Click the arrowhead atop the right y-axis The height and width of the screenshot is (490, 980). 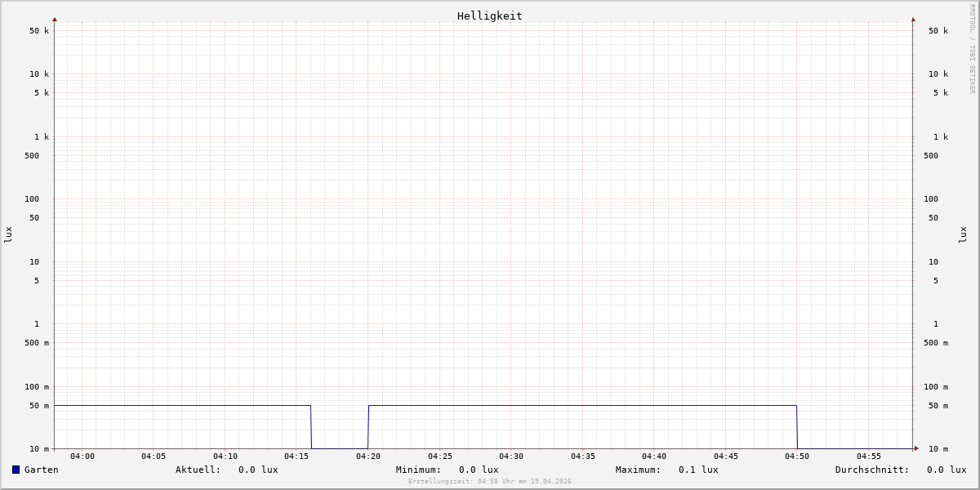(x=913, y=19)
